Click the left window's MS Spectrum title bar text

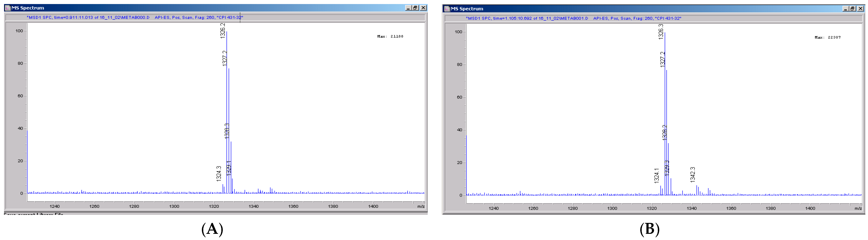(x=28, y=8)
